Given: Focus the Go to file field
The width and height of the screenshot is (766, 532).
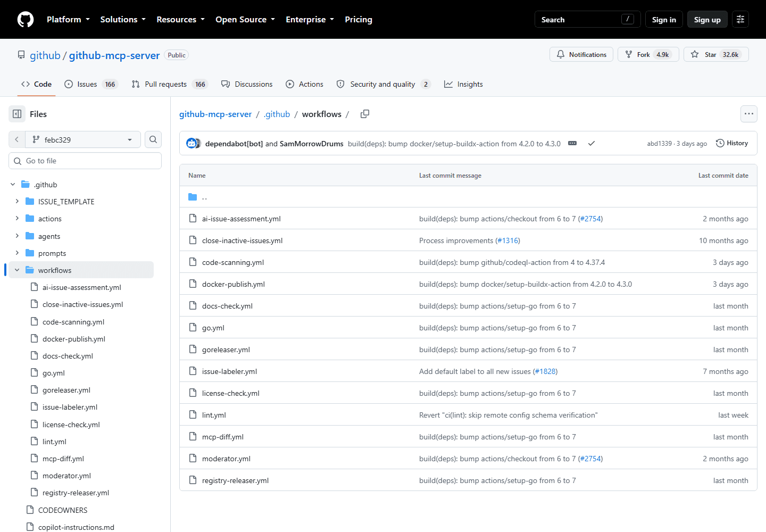Looking at the screenshot, I should (x=85, y=161).
